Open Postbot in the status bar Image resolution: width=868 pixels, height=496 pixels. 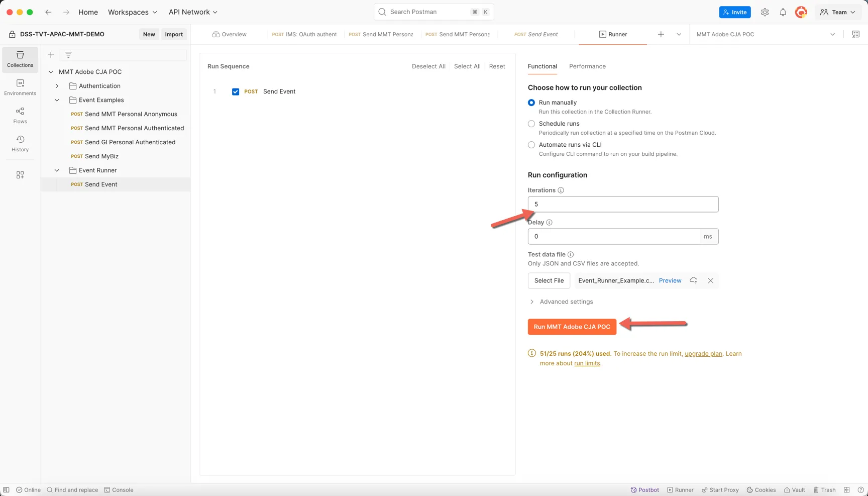click(x=645, y=490)
